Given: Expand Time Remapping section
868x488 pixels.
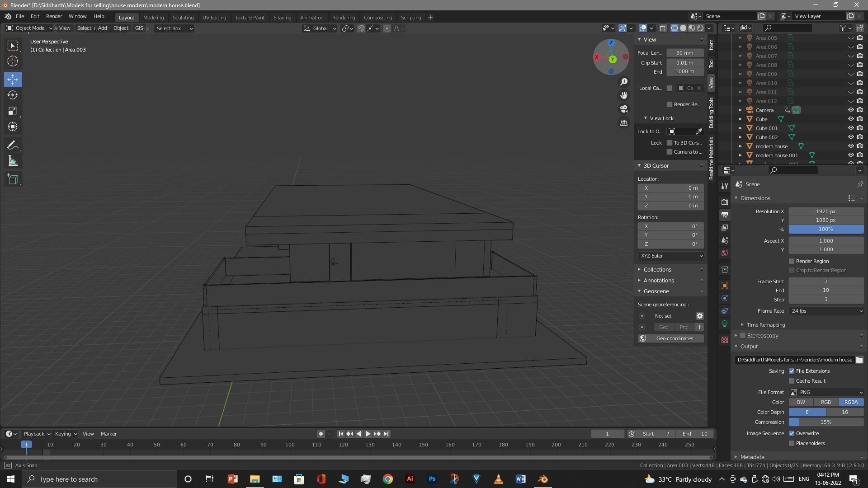Looking at the screenshot, I should tap(765, 325).
